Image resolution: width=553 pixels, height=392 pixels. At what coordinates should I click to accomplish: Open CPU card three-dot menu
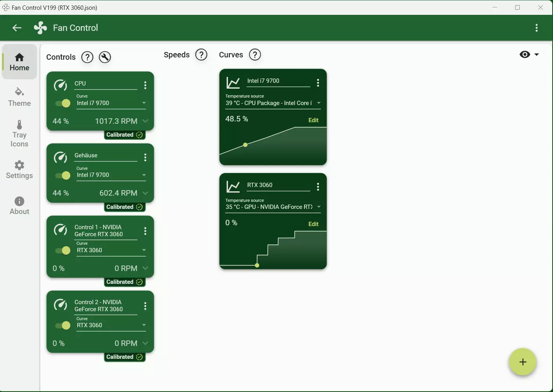coord(145,85)
